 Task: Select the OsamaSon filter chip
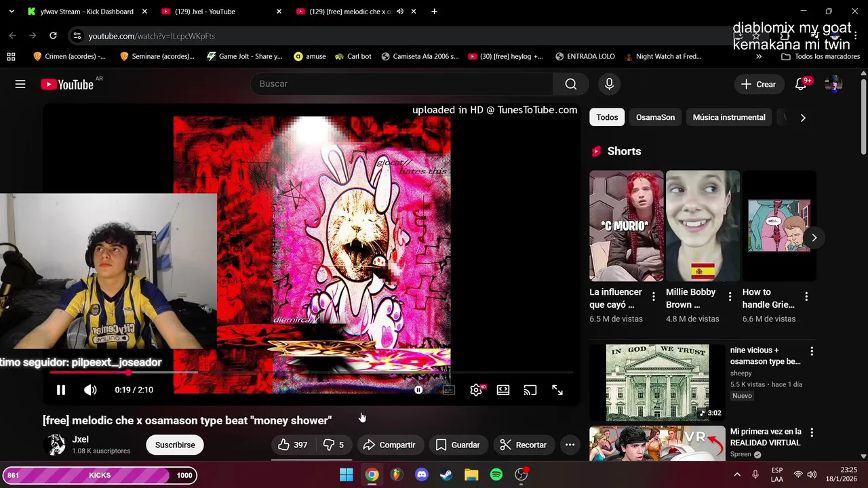[655, 117]
